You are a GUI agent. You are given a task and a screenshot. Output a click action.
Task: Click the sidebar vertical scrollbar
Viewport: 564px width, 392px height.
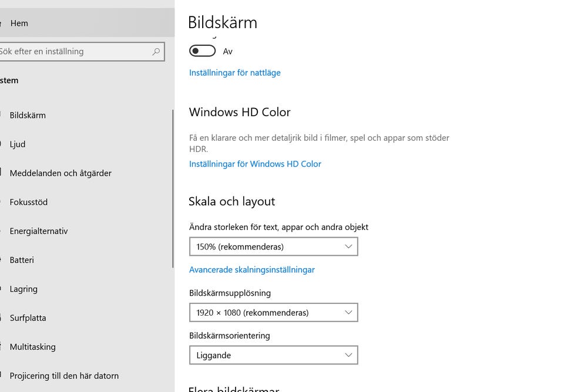pyautogui.click(x=173, y=188)
